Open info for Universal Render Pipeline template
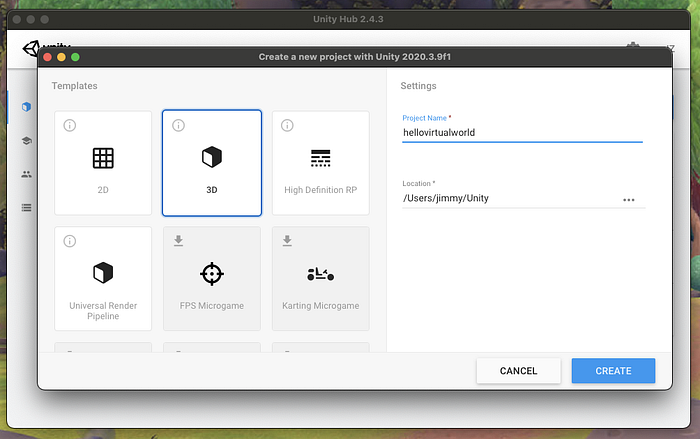Screen dimensions: 700x439 point(70,241)
